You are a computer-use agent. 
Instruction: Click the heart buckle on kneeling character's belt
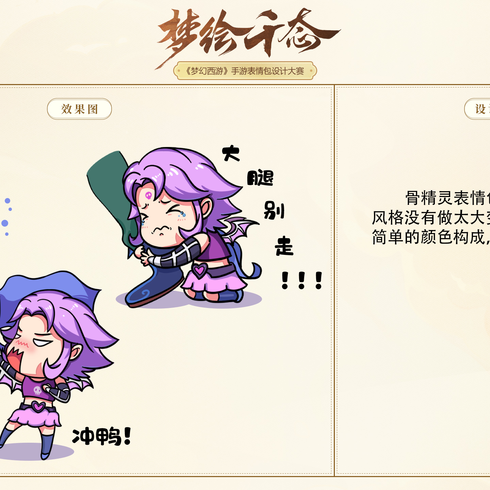click(199, 270)
